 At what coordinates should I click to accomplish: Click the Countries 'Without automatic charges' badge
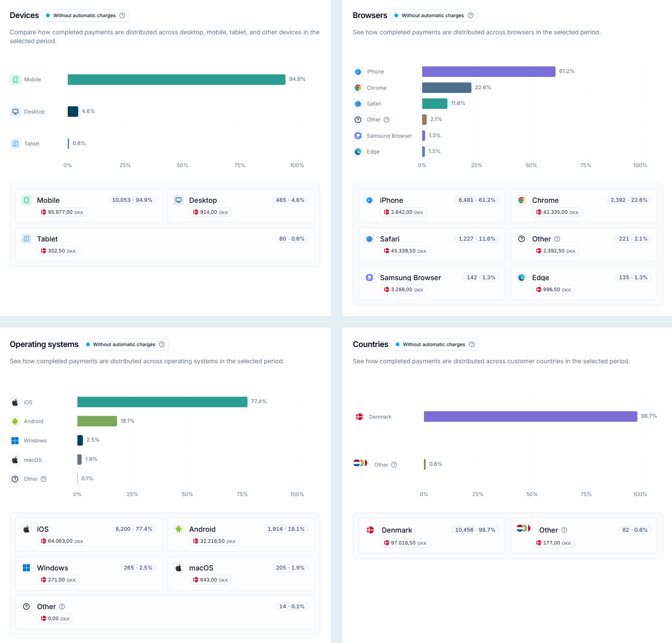coord(435,344)
